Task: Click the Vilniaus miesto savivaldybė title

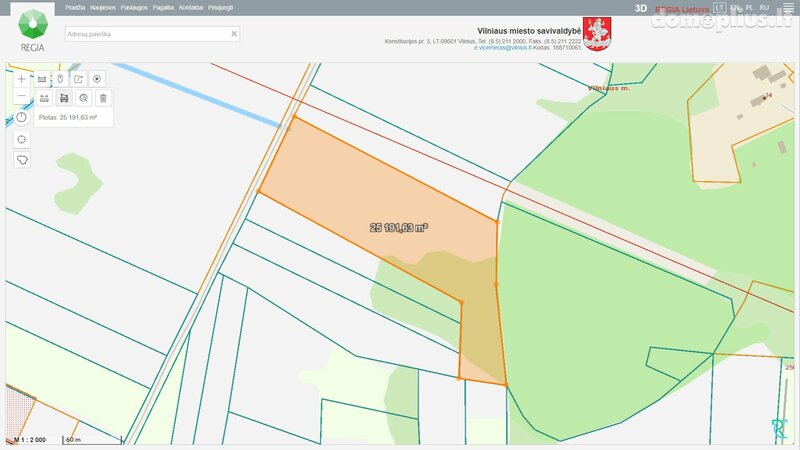Action: pos(529,31)
